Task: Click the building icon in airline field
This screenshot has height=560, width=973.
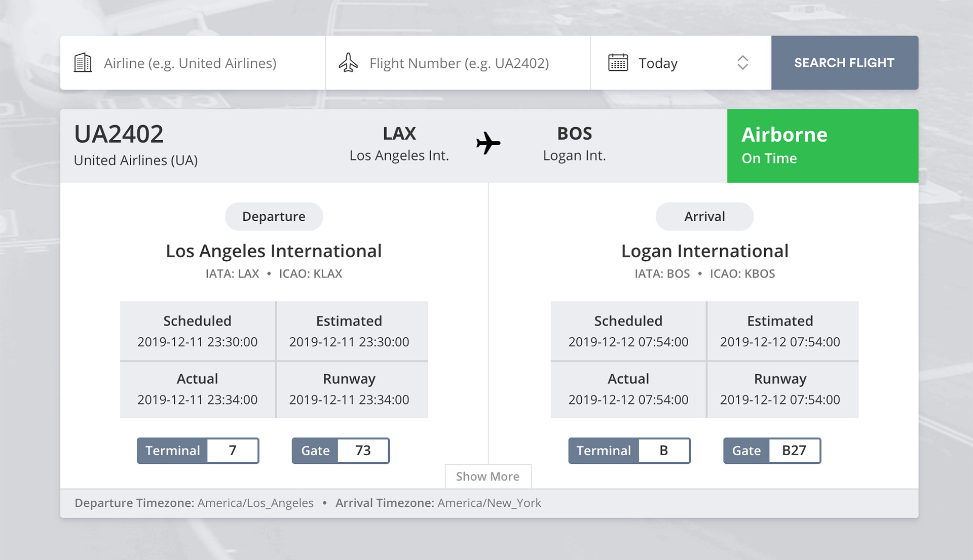Action: tap(83, 62)
